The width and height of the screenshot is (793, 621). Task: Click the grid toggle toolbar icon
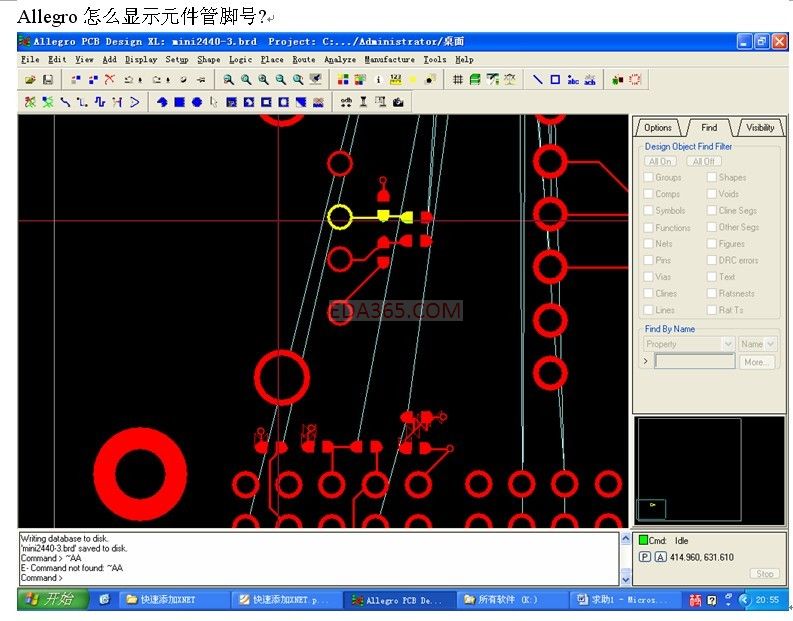[458, 80]
